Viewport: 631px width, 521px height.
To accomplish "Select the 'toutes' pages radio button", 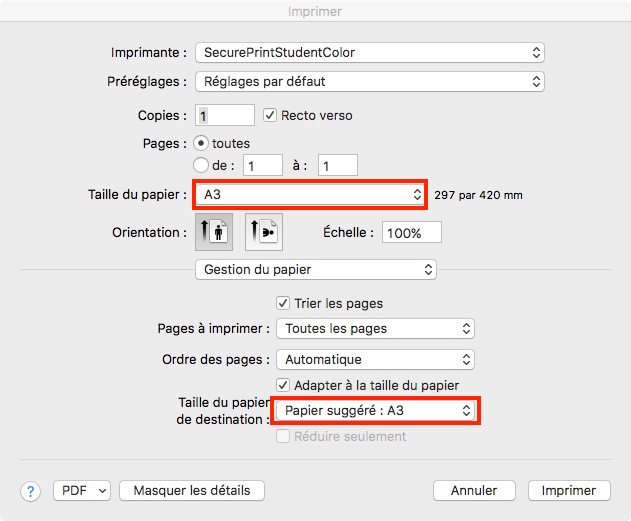I will (200, 143).
